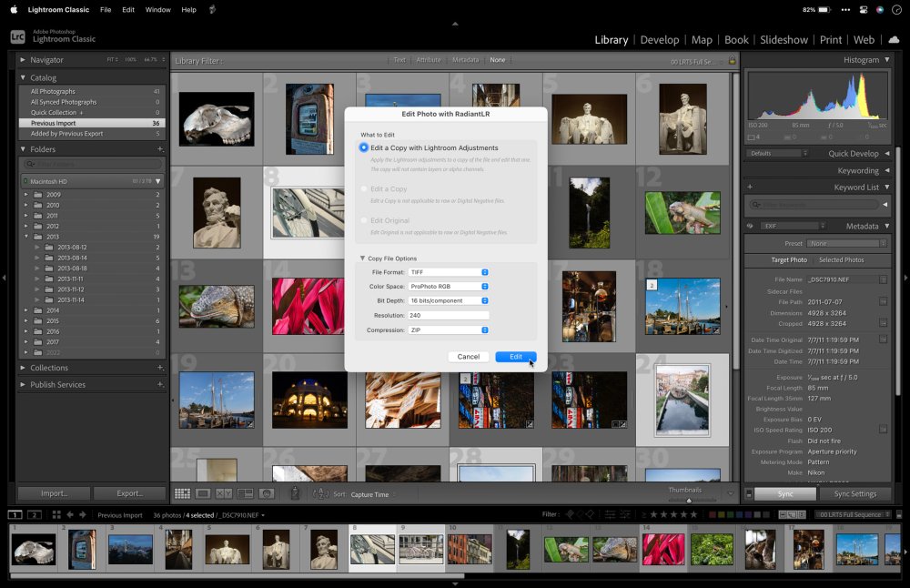Adjust the Thumbnails size slider
Screen dimensions: 910x588
[x=688, y=499]
